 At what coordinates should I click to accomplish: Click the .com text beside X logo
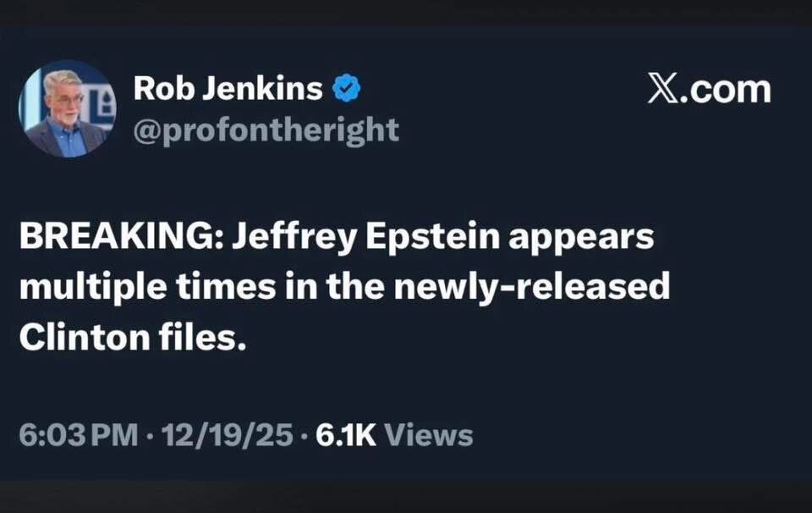pos(727,89)
